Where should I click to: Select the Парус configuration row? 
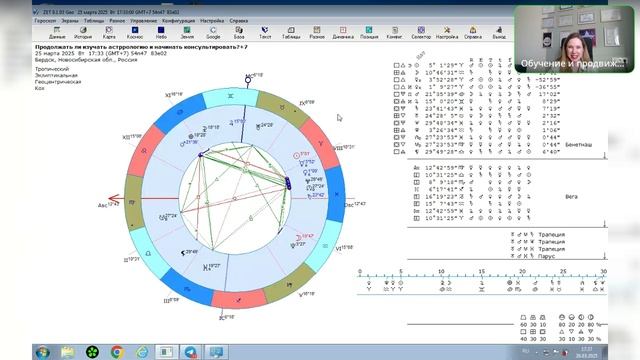(x=533, y=256)
